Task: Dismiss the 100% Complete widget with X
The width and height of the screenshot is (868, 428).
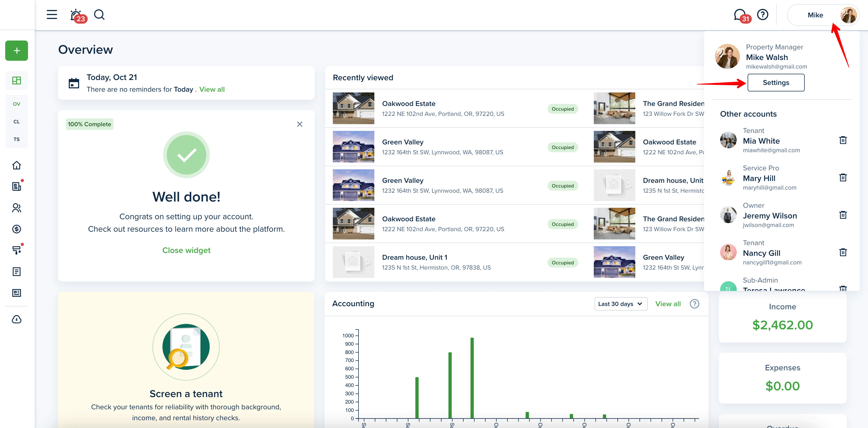Action: tap(300, 124)
